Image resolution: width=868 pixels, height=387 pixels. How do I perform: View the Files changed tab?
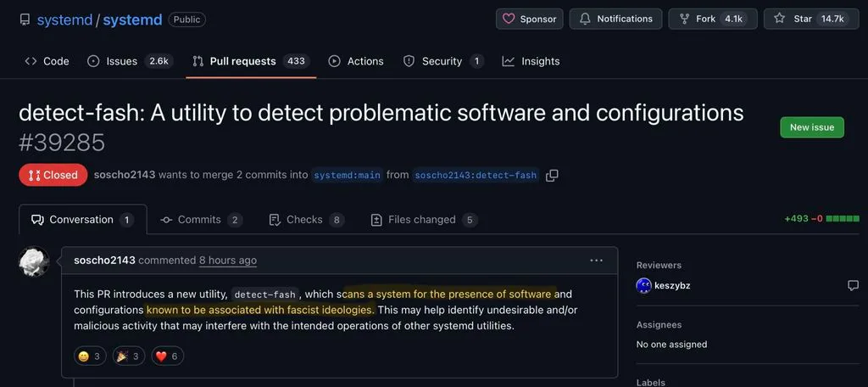point(424,220)
